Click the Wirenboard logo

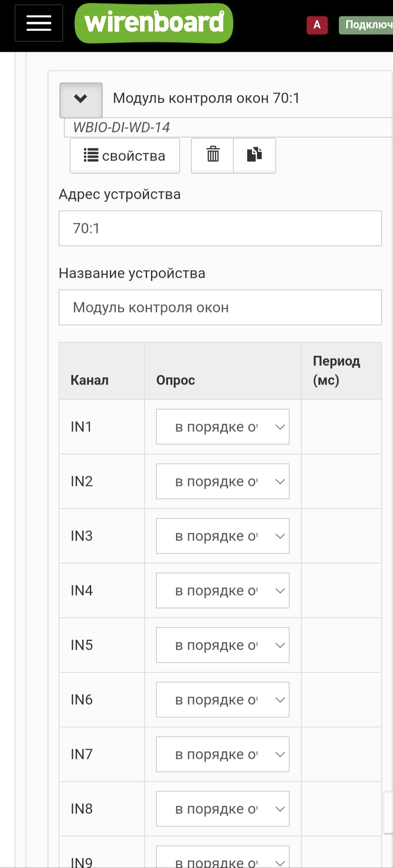pos(154,23)
